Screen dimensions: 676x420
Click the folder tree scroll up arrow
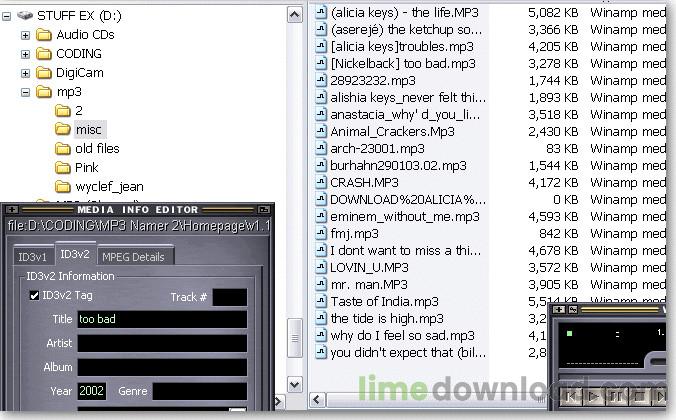294,15
